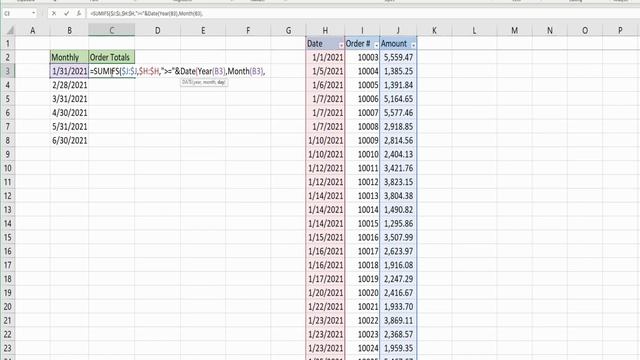Click the 1/31/2021 cell in column B
The image size is (640, 360).
pyautogui.click(x=69, y=71)
